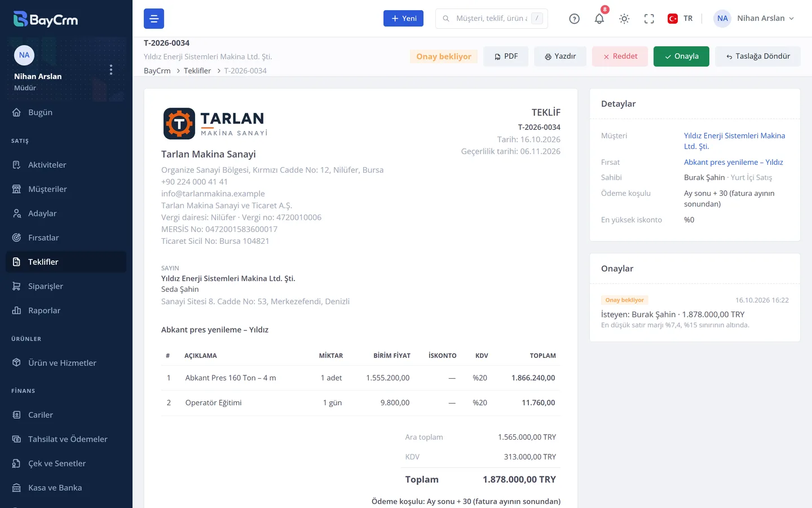Download the quote as PDF
This screenshot has height=508, width=812.
tap(506, 56)
